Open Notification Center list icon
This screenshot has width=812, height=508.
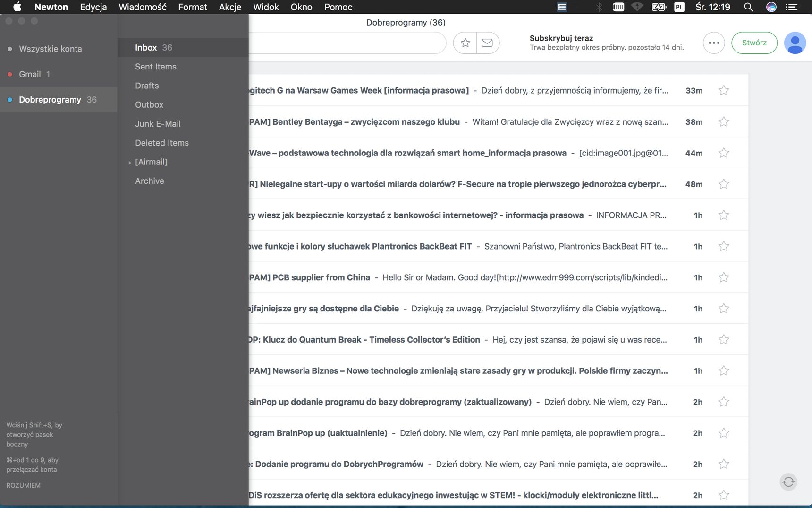point(792,7)
